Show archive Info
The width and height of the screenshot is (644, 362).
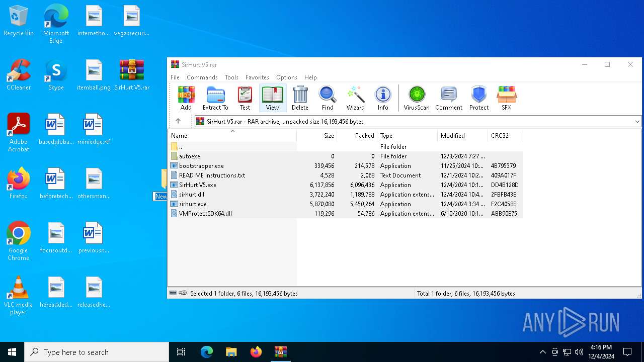pos(383,98)
